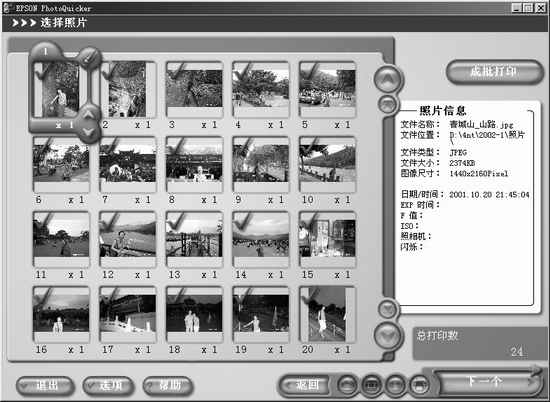Increase copy count with photo 1 up arrow
The image size is (550, 402).
pyautogui.click(x=88, y=115)
